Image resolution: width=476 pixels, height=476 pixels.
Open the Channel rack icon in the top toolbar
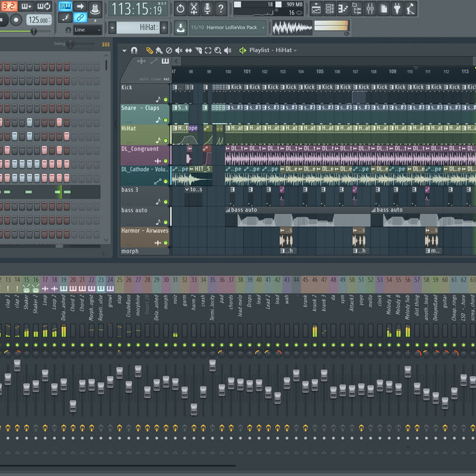329,9
